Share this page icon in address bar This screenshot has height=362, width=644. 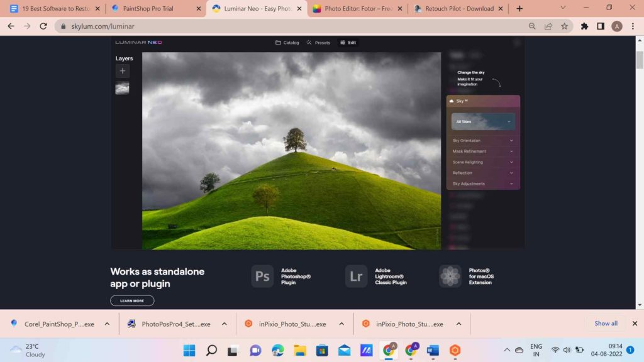click(x=548, y=26)
